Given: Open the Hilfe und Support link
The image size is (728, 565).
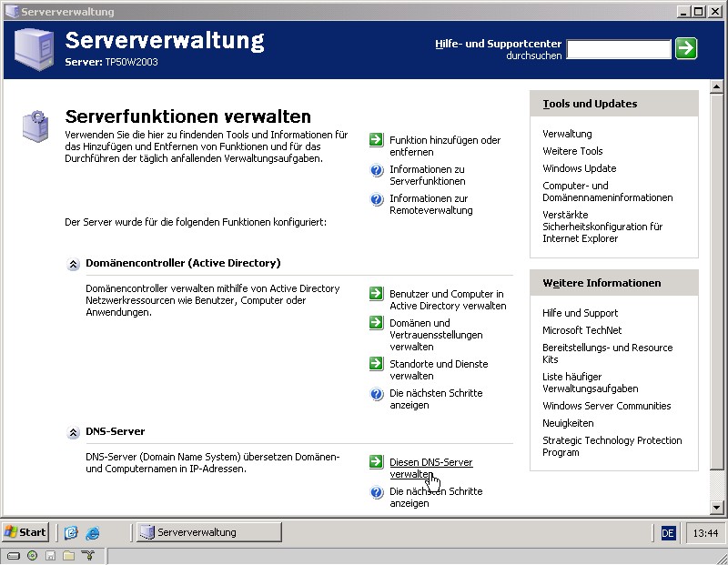Looking at the screenshot, I should point(580,313).
